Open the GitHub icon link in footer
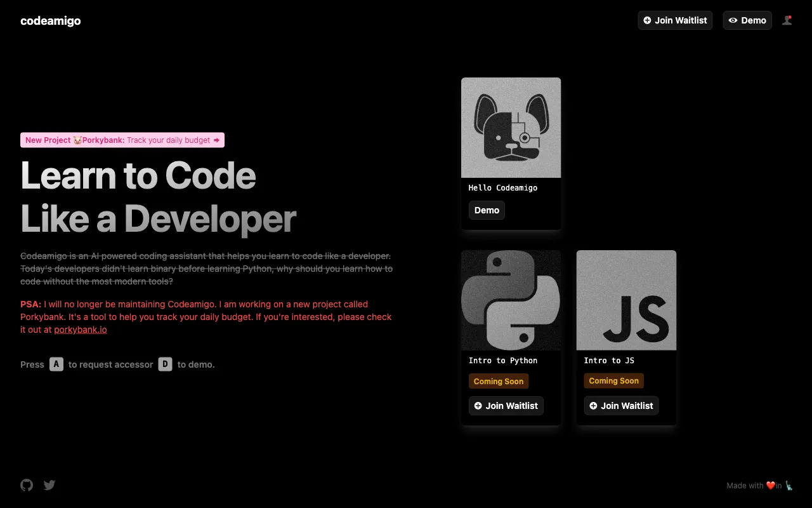Image resolution: width=812 pixels, height=508 pixels. point(27,485)
